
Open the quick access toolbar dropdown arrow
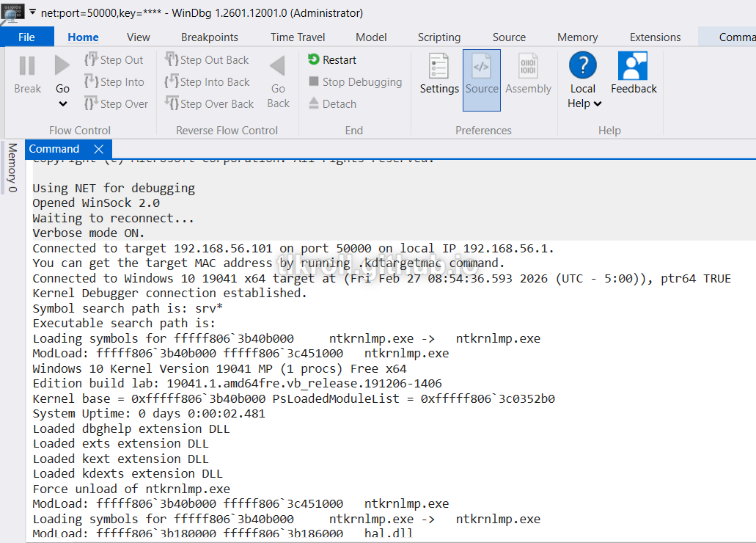[32, 13]
